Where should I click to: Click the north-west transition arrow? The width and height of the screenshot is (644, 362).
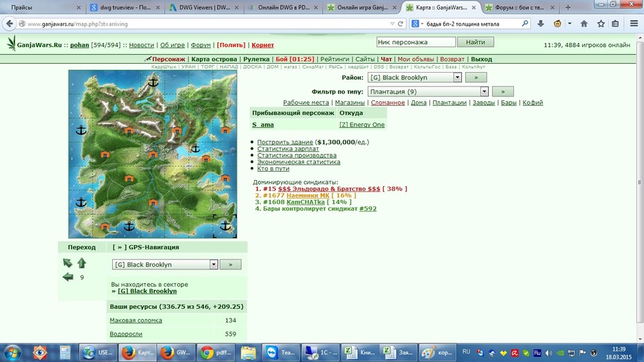67,263
